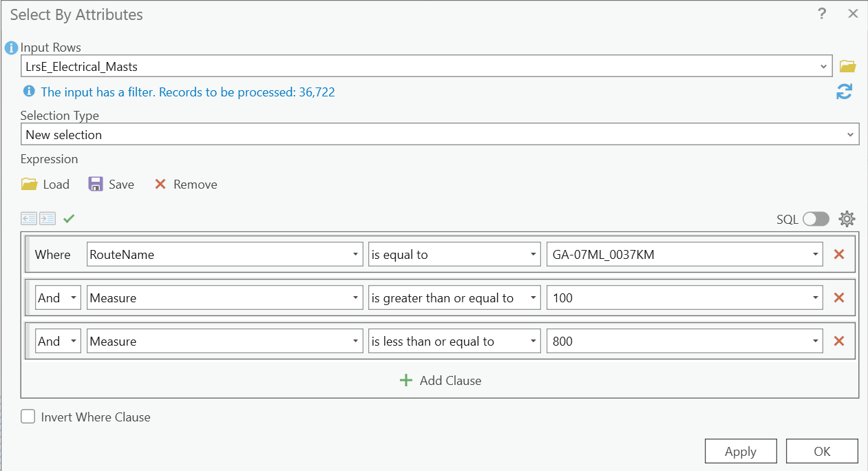
Task: Save the current expression
Action: tap(110, 184)
